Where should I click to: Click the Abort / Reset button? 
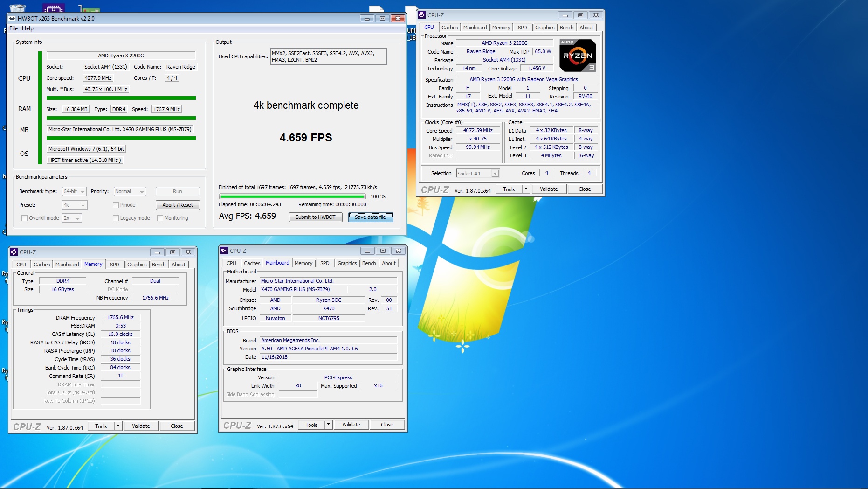tap(178, 205)
